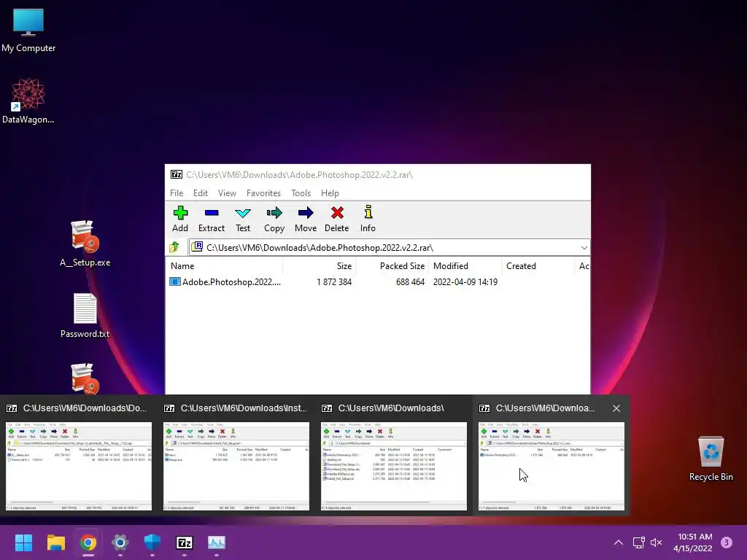This screenshot has height=560, width=747.
Task: Open the Edit menu
Action: pos(200,192)
